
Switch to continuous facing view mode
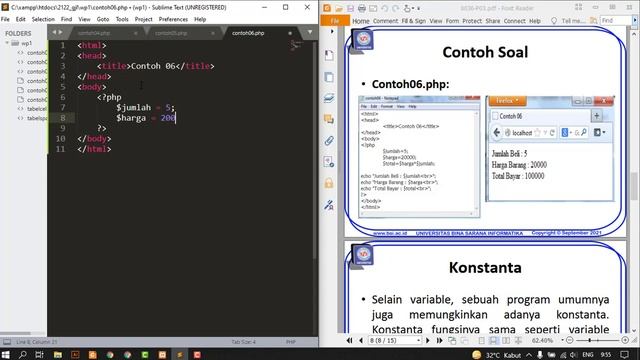click(x=518, y=340)
